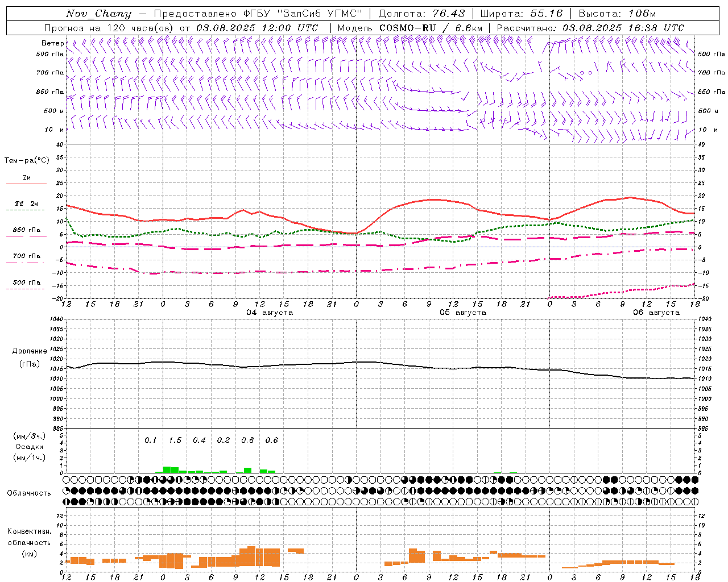Click the 'Давление' pressure label
The image size is (728, 582).
tap(30, 351)
